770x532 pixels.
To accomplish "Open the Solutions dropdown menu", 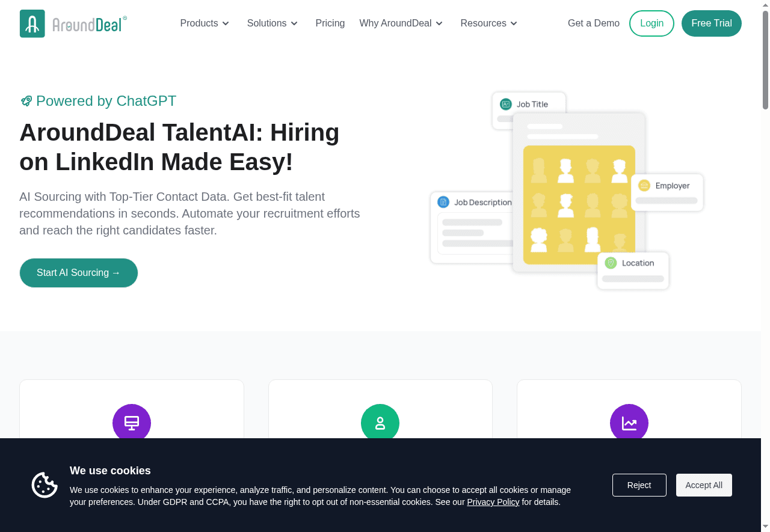I will tap(272, 23).
